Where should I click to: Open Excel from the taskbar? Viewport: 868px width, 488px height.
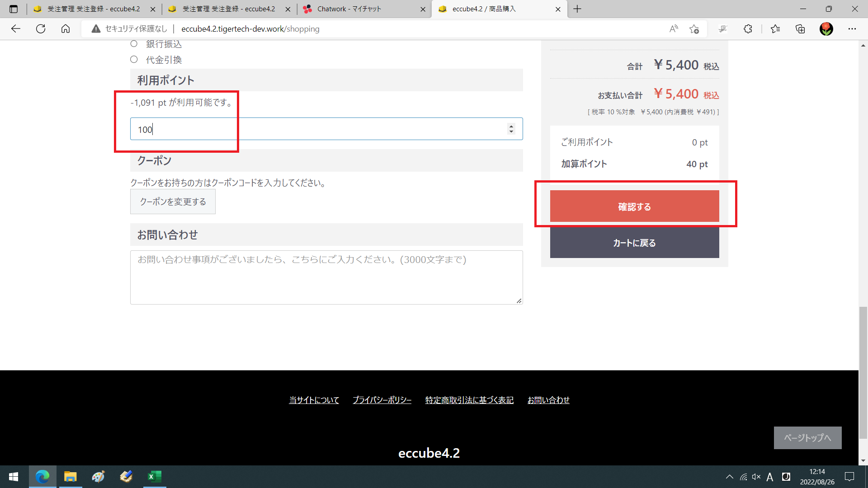click(x=154, y=477)
